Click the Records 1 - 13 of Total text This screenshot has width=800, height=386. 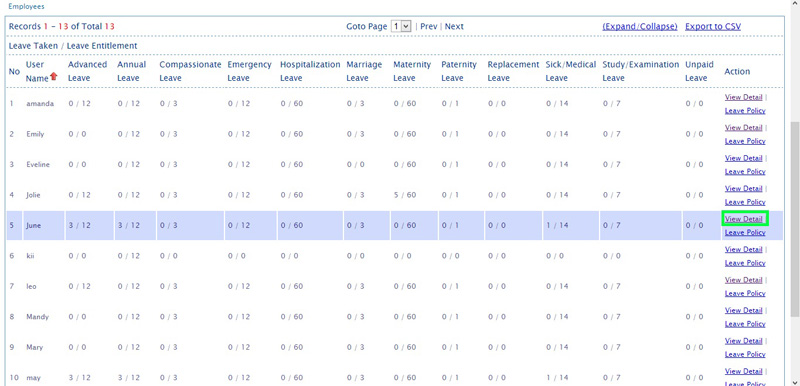tap(62, 27)
